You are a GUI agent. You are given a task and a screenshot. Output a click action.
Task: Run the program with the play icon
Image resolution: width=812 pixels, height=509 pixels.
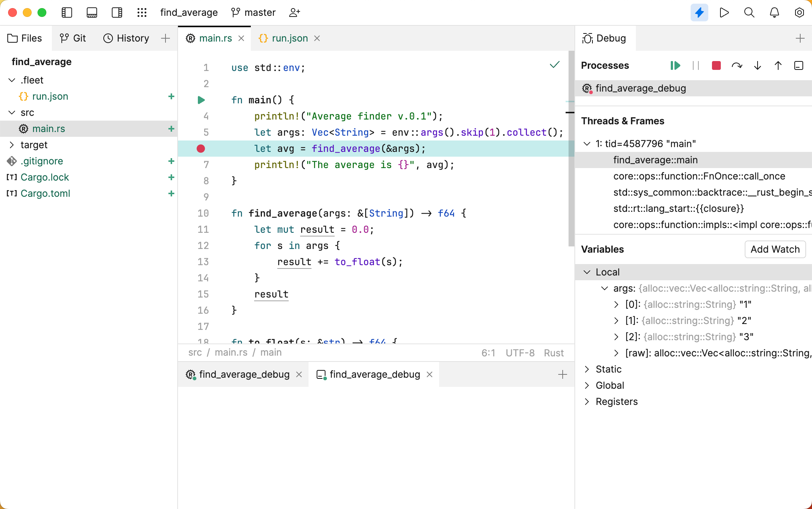724,12
